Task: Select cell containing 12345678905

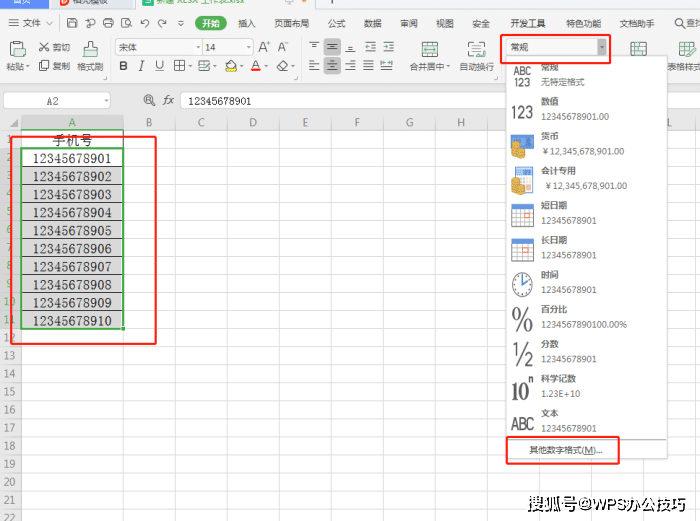Action: click(72, 230)
